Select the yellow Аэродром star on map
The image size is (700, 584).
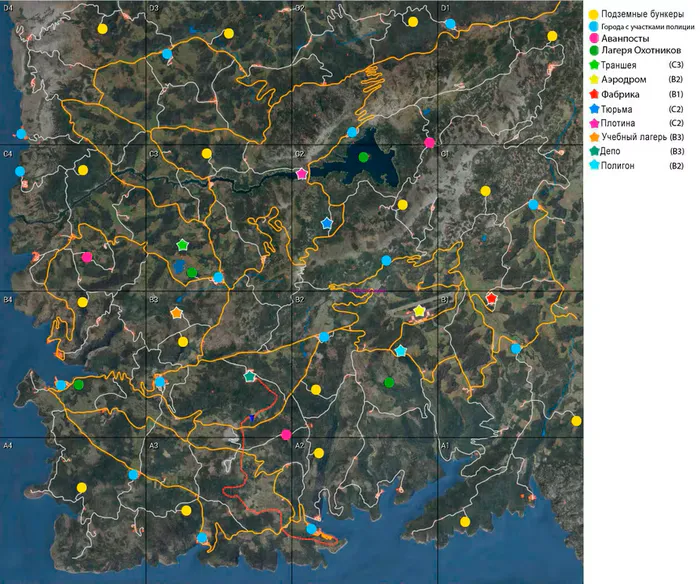tap(419, 311)
